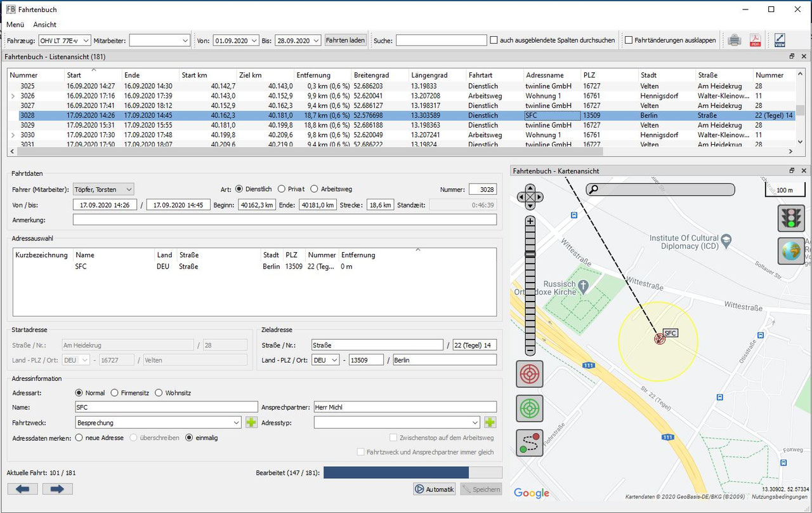Open the Ansicht menu
812x513 pixels.
tap(45, 24)
